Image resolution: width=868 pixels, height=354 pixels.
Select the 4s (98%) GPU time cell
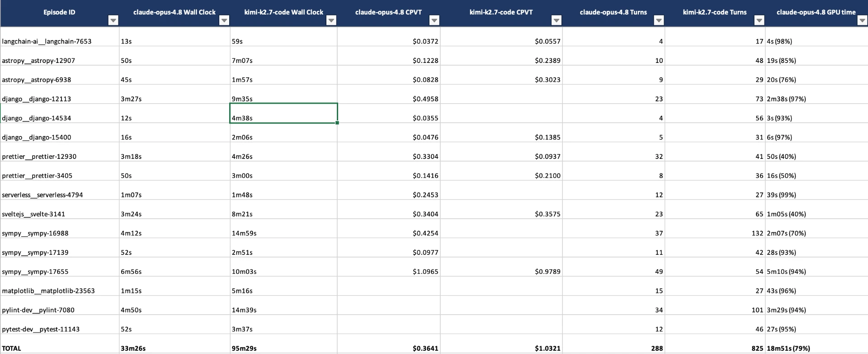coord(816,37)
